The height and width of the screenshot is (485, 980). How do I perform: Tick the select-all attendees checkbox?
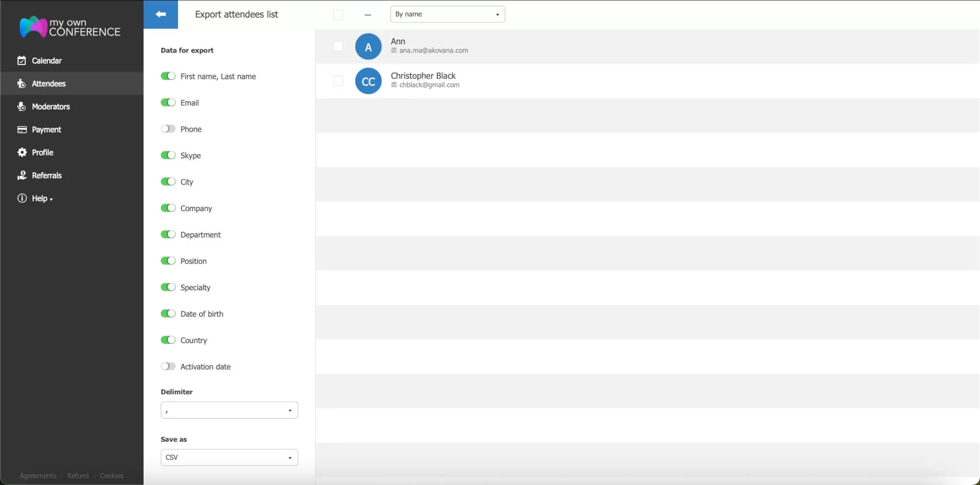pyautogui.click(x=338, y=15)
